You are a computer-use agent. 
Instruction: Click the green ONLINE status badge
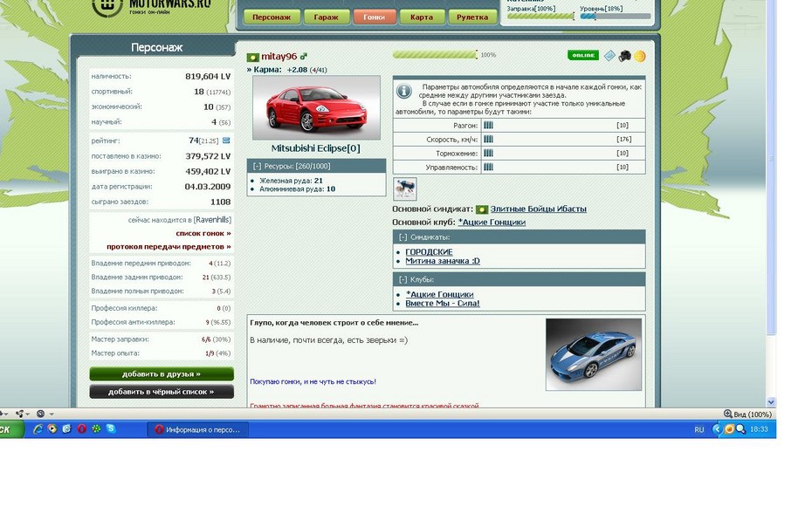[x=583, y=55]
